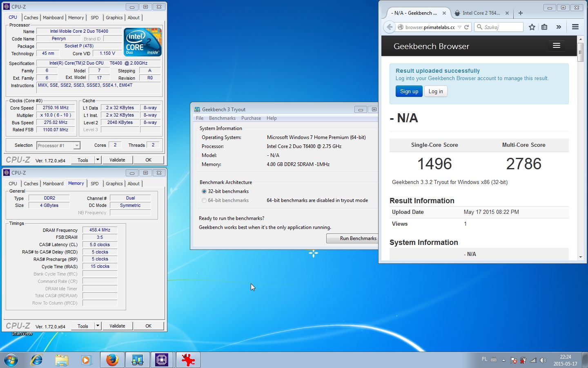Screen dimensions: 588x368
Task: Show more Firefox toolbar tools chevron
Action: click(559, 27)
